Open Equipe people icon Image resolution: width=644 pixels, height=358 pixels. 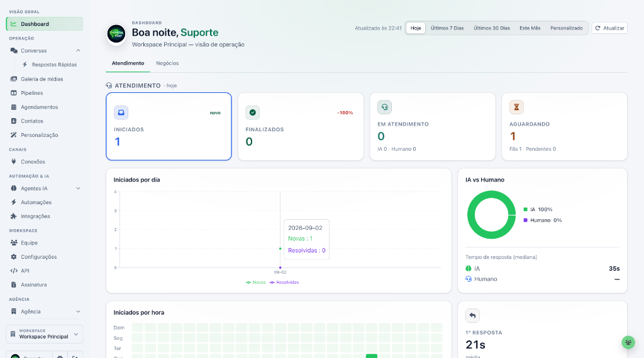pos(14,243)
